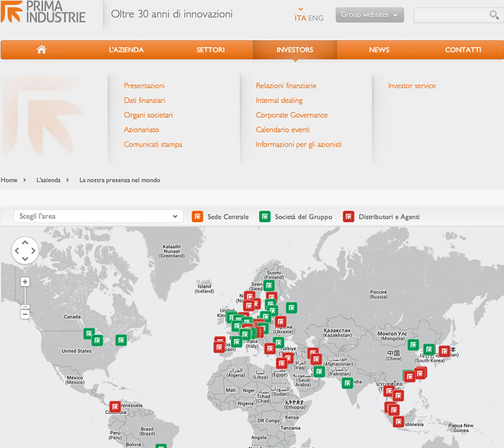Image resolution: width=504 pixels, height=448 pixels.
Task: Pan the map down with the arrow control
Action: click(25, 259)
